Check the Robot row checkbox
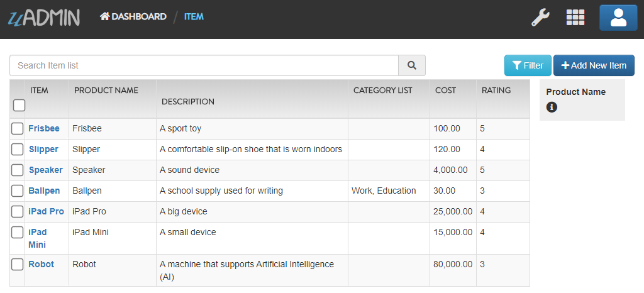This screenshot has height=293, width=644. [x=17, y=265]
